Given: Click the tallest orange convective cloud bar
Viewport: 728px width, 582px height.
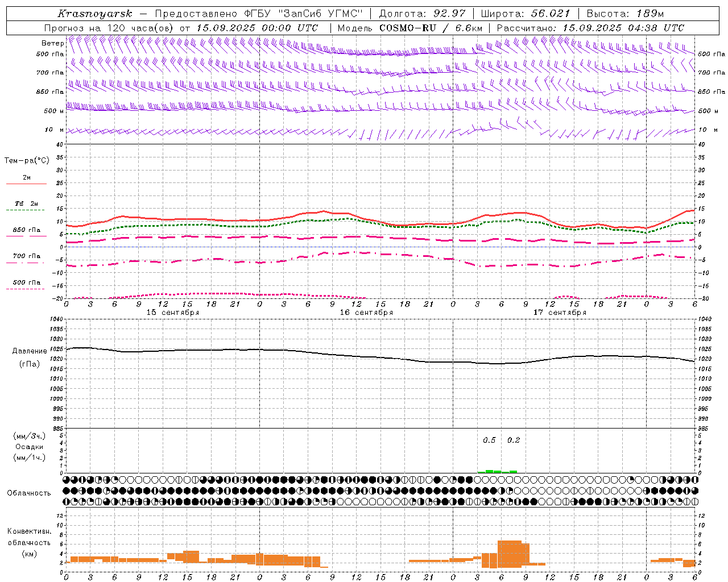Looking at the screenshot, I should (x=510, y=554).
